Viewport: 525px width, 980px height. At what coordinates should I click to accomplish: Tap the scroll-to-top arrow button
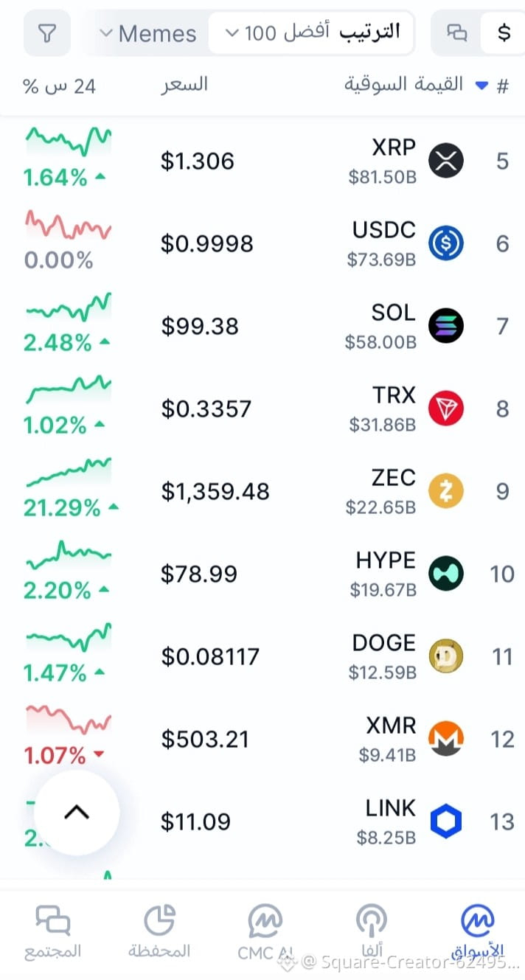tap(77, 813)
